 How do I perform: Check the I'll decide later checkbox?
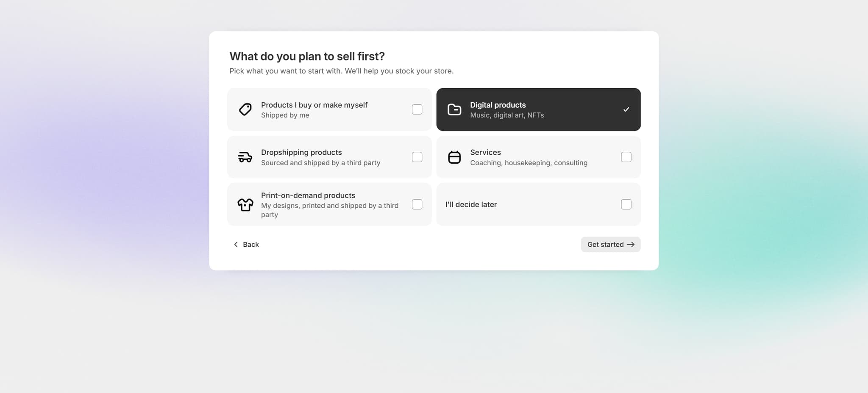click(x=626, y=204)
